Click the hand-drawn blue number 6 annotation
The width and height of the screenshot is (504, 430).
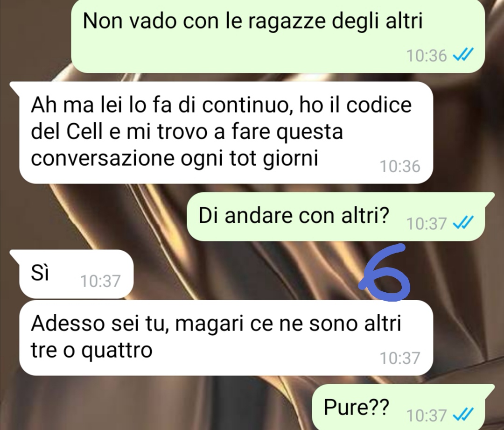[x=385, y=272]
